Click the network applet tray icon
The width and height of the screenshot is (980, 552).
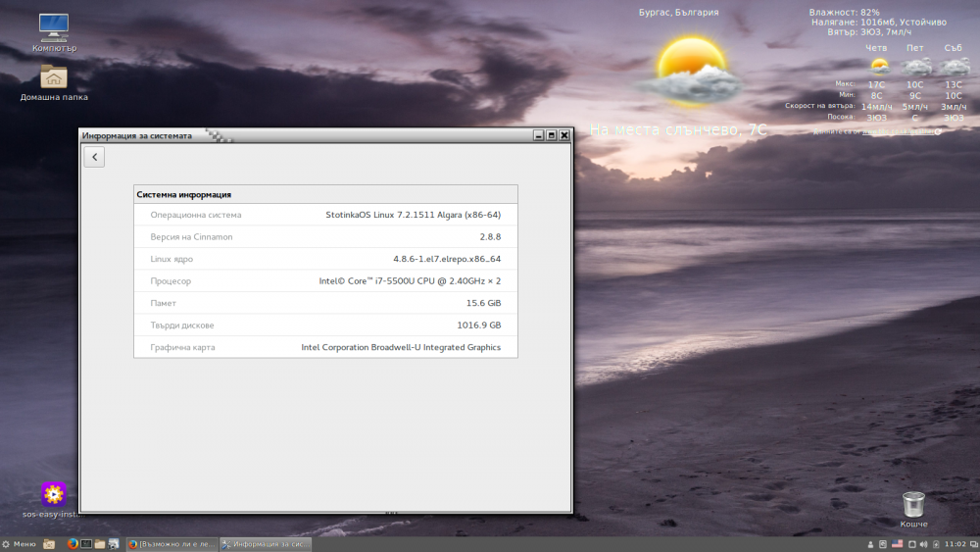coord(883,544)
